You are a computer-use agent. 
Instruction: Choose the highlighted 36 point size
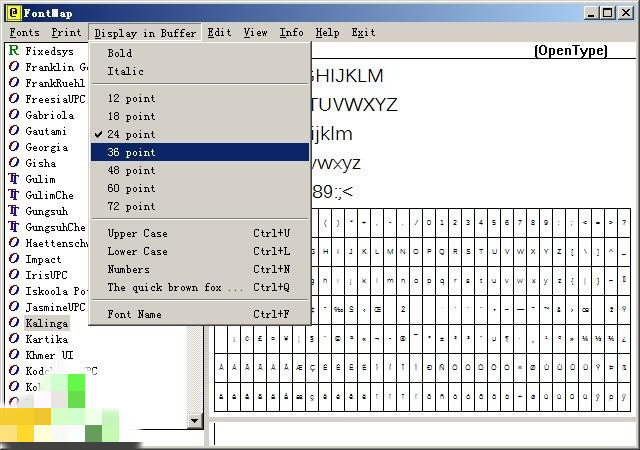(200, 152)
